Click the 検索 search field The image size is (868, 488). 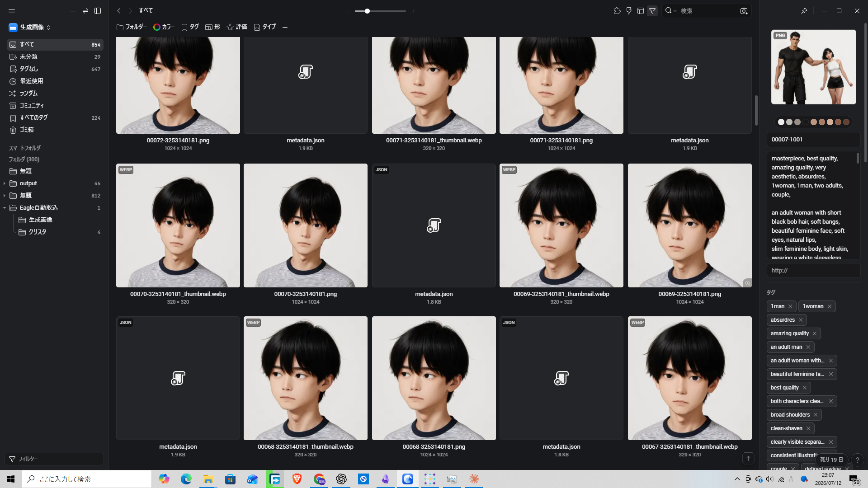click(x=708, y=11)
